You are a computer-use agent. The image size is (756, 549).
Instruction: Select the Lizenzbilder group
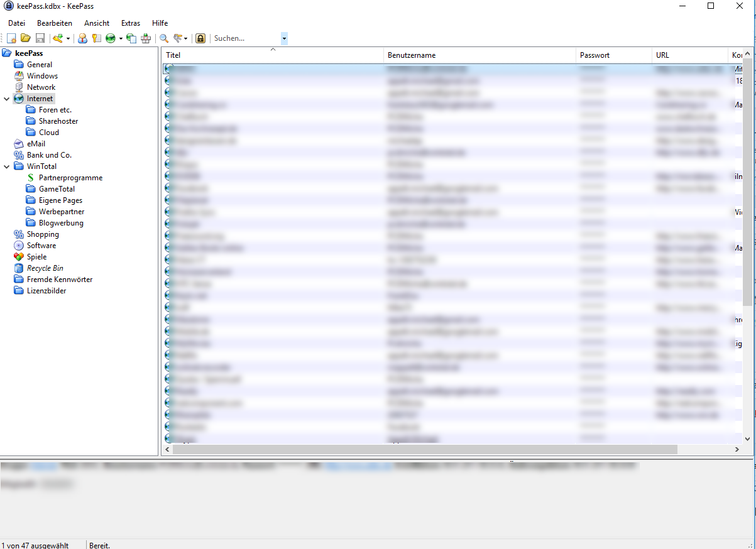point(47,291)
